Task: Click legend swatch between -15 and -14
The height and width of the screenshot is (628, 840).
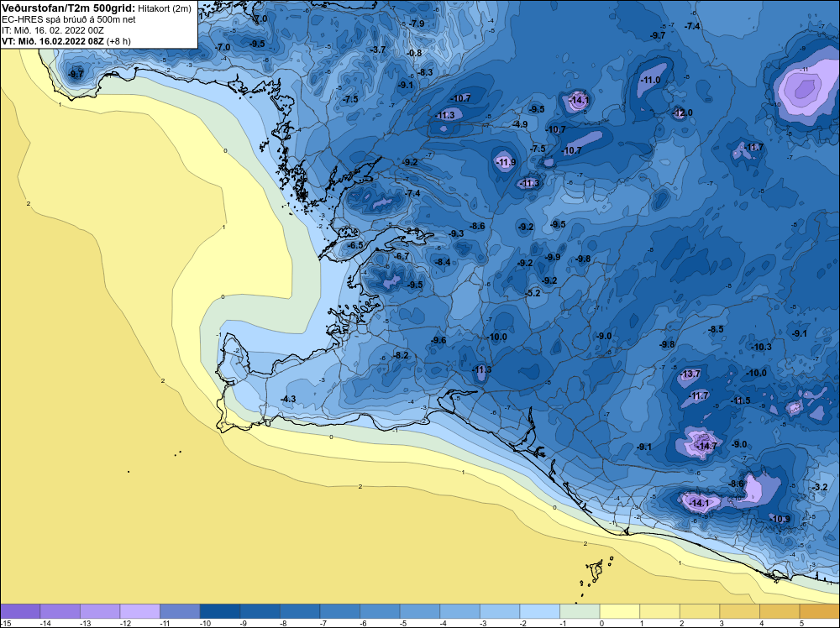Action: pyautogui.click(x=20, y=611)
